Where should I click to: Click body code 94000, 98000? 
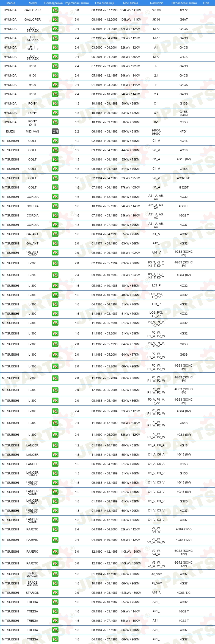(x=156, y=132)
